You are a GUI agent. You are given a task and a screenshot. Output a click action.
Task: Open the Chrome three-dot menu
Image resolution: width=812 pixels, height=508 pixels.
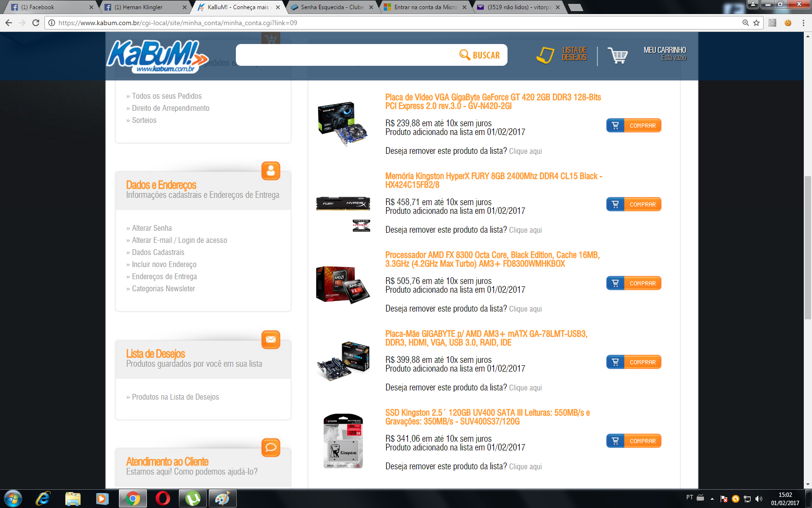(803, 23)
